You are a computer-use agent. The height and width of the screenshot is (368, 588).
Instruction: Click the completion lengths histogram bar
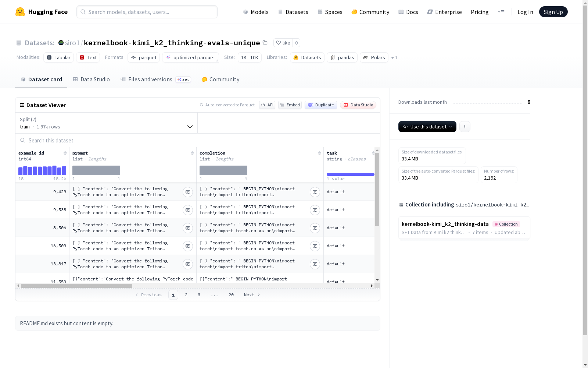(223, 170)
